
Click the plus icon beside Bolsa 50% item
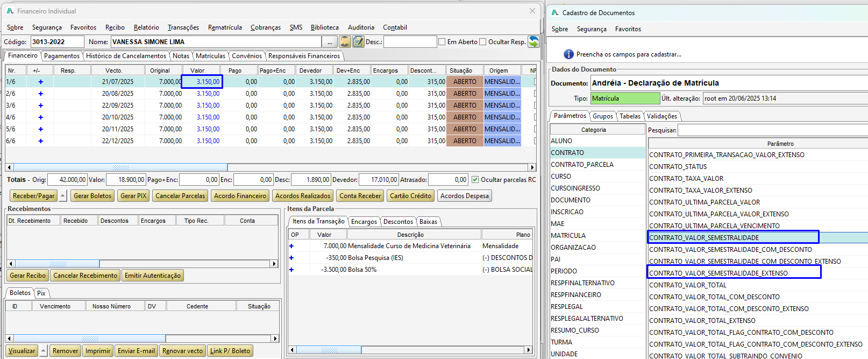click(291, 270)
